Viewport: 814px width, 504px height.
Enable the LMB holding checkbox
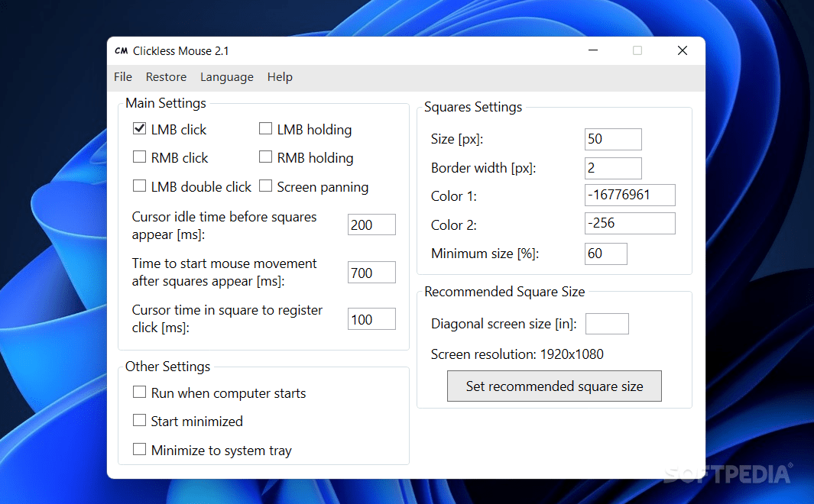click(265, 128)
